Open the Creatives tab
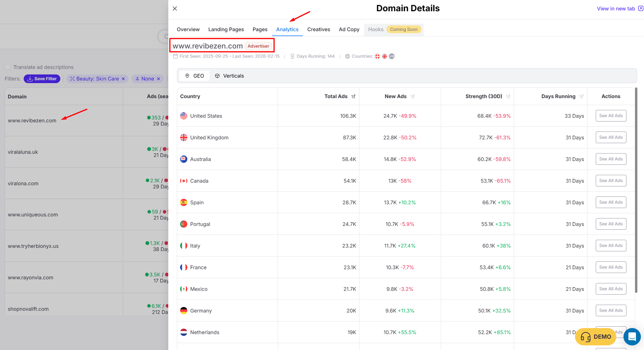Viewport: 644px width, 350px height. [318, 29]
